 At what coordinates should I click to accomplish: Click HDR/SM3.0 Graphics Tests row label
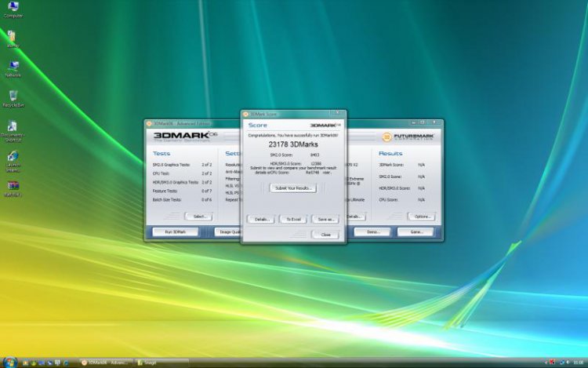pos(175,182)
